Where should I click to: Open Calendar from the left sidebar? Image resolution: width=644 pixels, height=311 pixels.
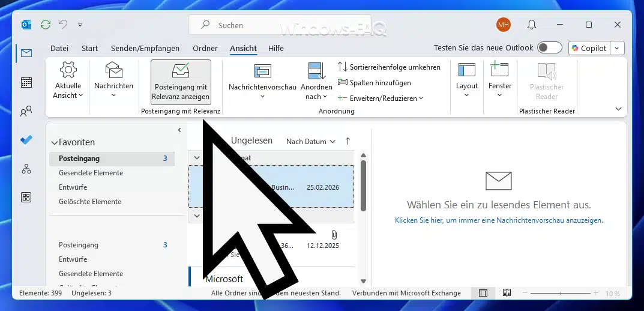26,82
